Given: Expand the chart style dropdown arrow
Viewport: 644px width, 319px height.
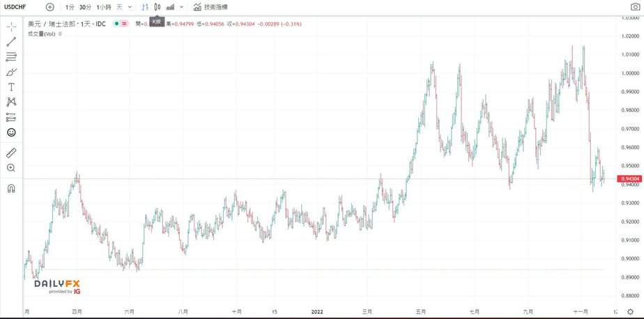Looking at the screenshot, I should [182, 7].
